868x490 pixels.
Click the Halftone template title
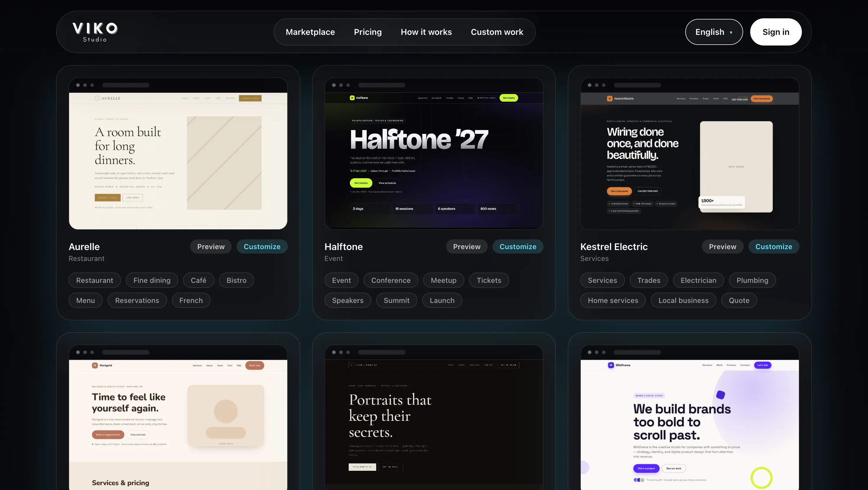pos(343,246)
